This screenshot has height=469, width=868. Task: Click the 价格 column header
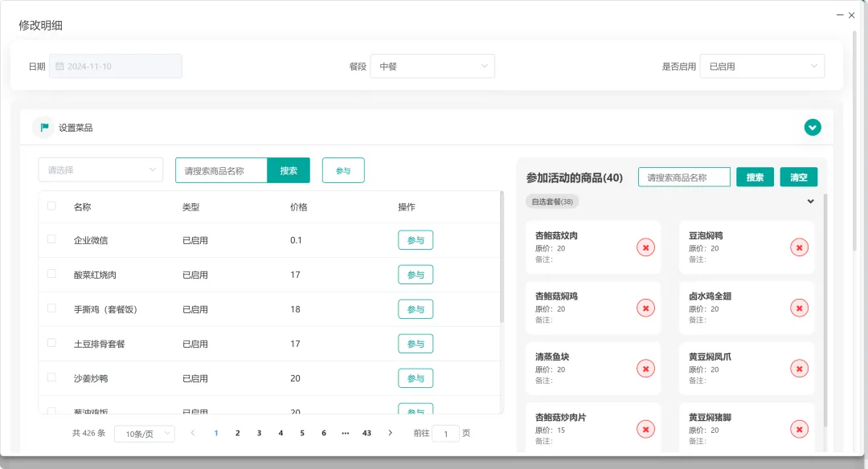299,207
